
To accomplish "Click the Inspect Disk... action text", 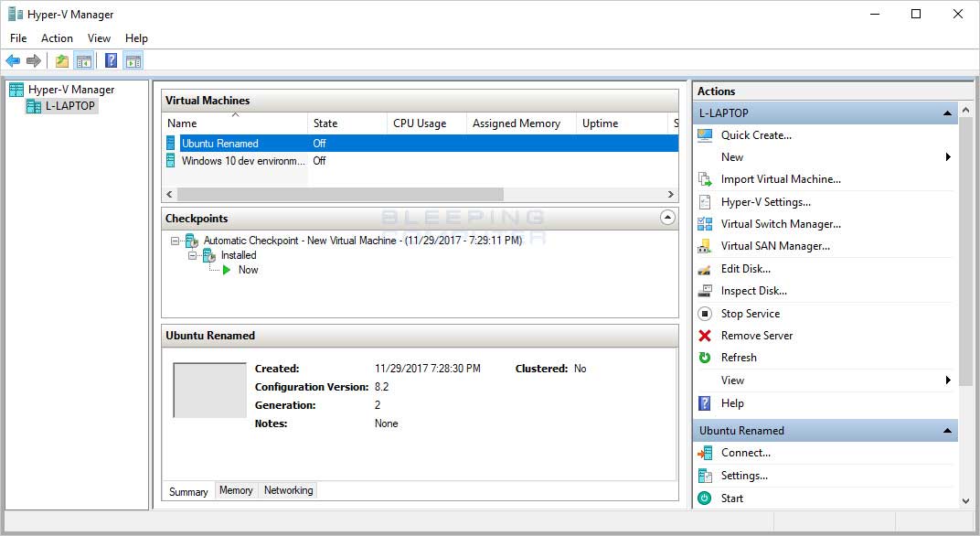I will tap(754, 291).
